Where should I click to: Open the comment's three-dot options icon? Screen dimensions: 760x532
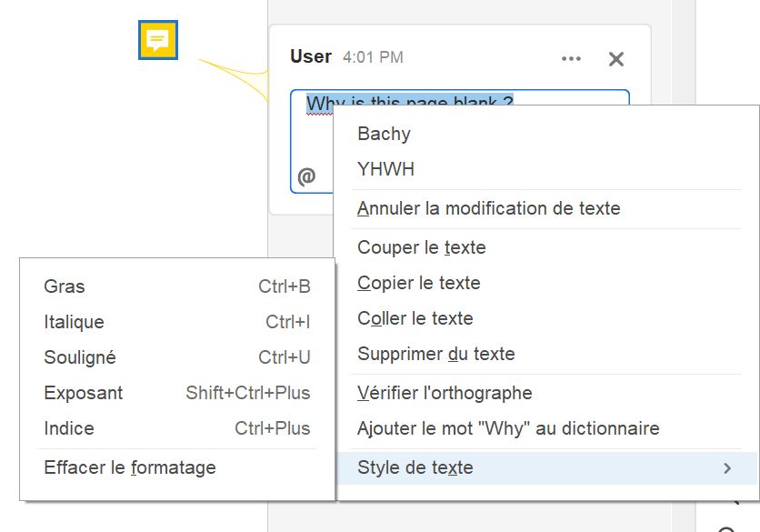[x=571, y=58]
